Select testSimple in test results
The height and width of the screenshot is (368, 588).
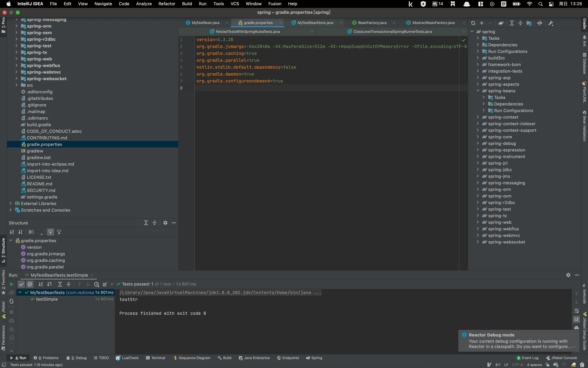click(47, 299)
